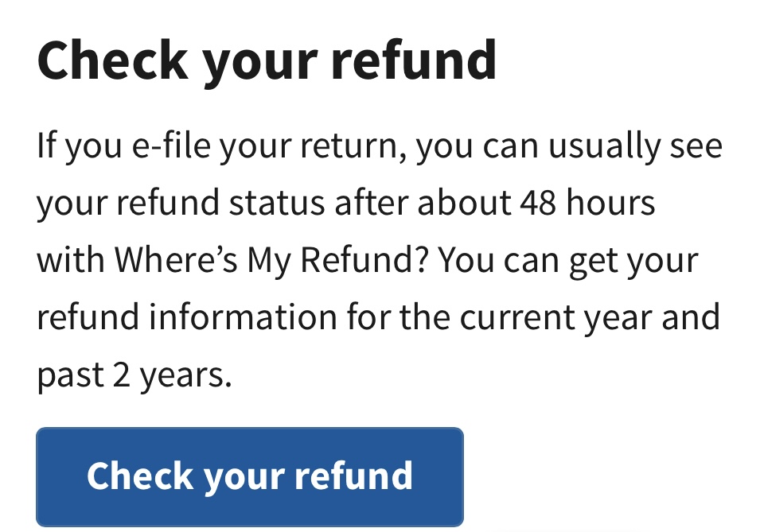Viewport: 764px width, 532px height.
Task: Click the "Where's My Refund?" text
Action: [x=271, y=259]
